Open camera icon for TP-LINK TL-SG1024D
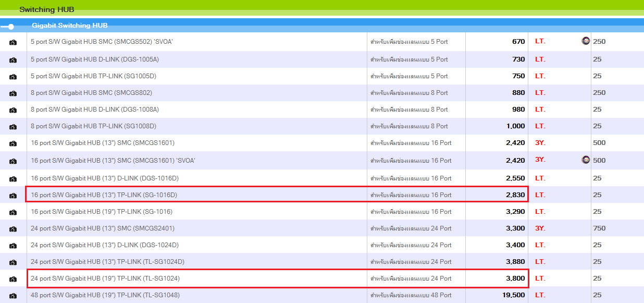 coord(13,262)
